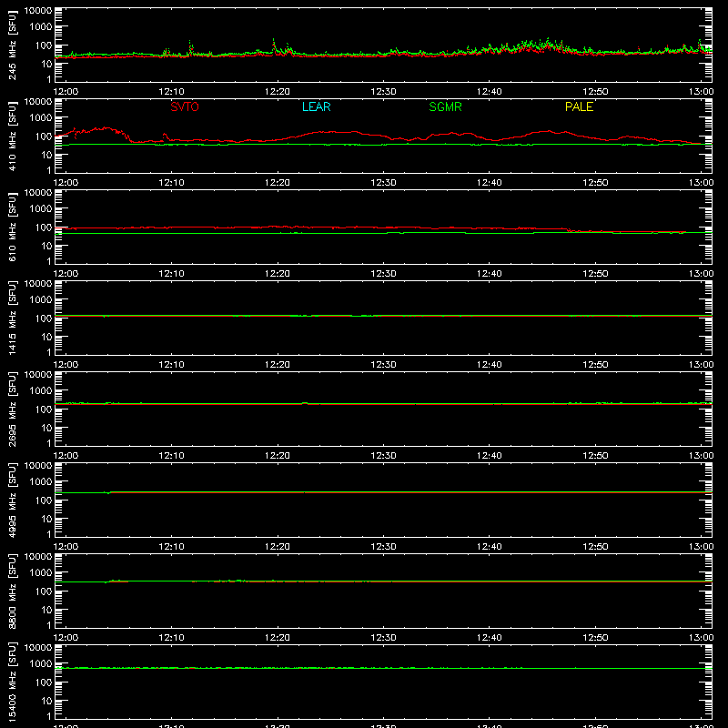Click the 10000 value on 245 MHz axis
728x728 pixels.
pyautogui.click(x=38, y=11)
